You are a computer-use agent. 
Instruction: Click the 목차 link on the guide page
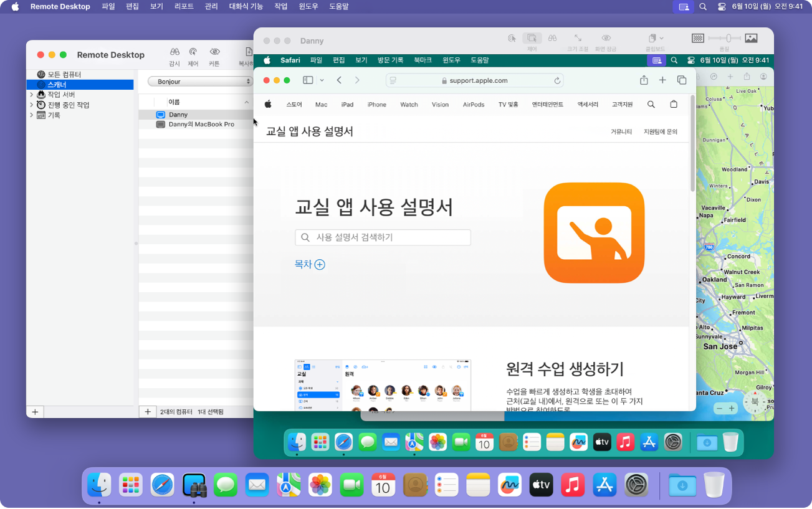pos(310,264)
